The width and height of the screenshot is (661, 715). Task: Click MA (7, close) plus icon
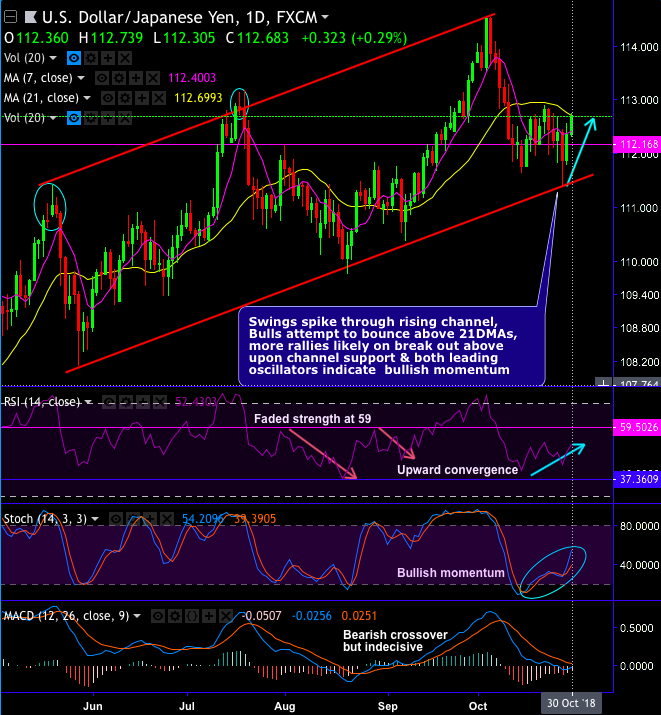(136, 78)
